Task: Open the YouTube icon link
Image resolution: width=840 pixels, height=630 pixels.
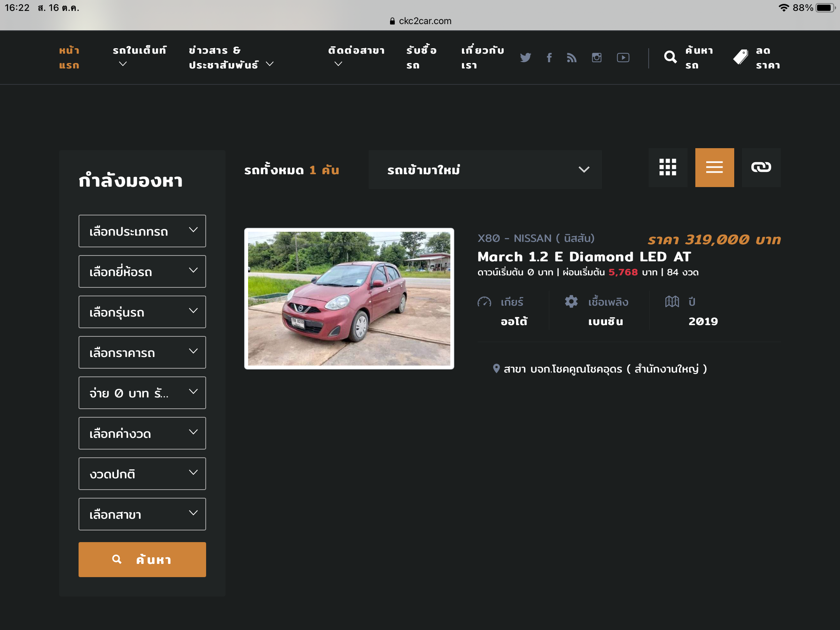Action: click(623, 58)
